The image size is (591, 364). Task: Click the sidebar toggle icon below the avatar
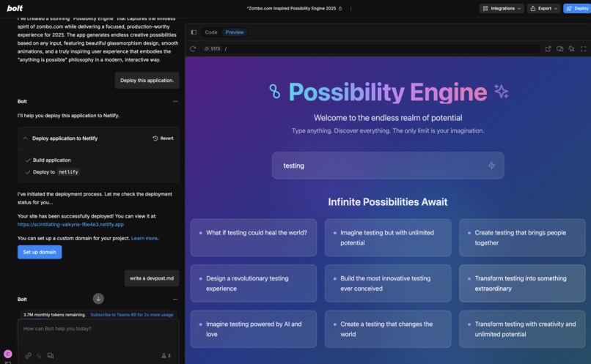pos(8,363)
